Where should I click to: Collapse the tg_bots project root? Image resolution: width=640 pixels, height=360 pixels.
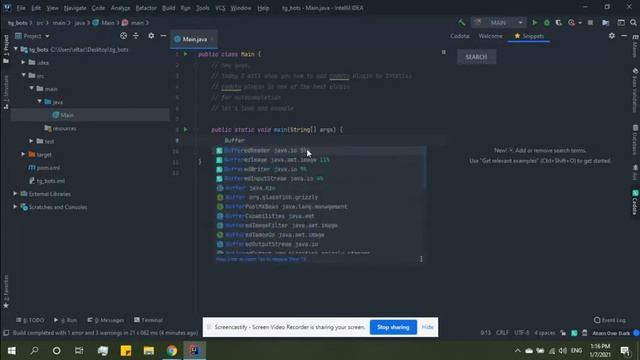[16, 49]
